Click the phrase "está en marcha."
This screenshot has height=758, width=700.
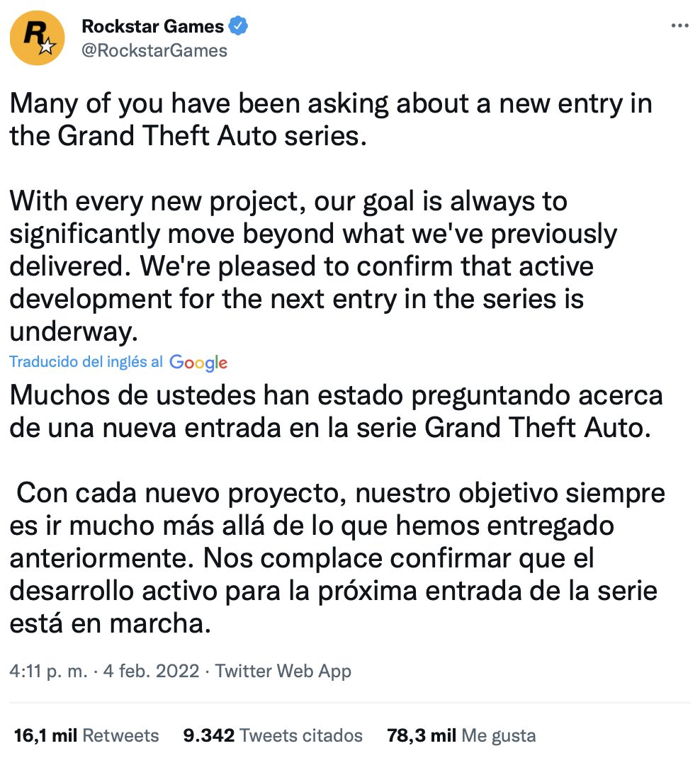111,624
